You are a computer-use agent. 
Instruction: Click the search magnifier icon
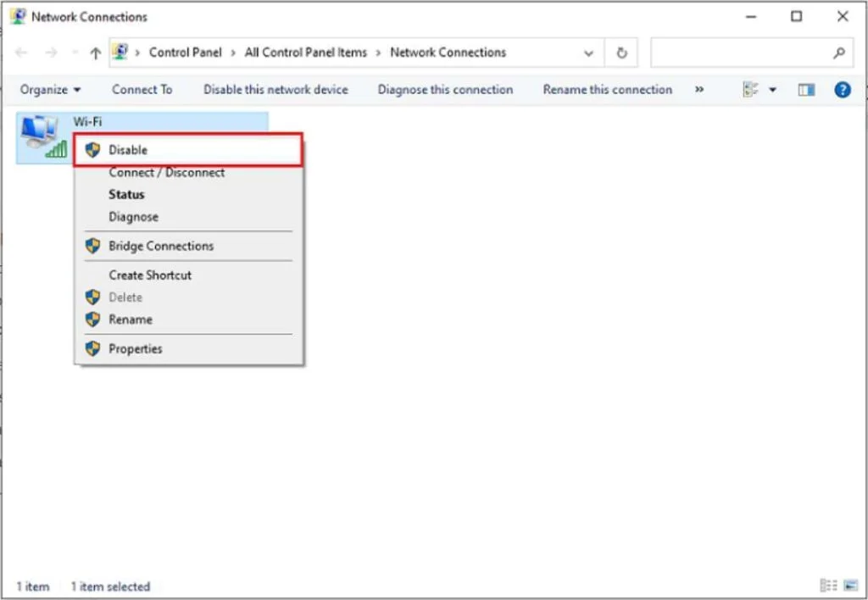pos(838,53)
